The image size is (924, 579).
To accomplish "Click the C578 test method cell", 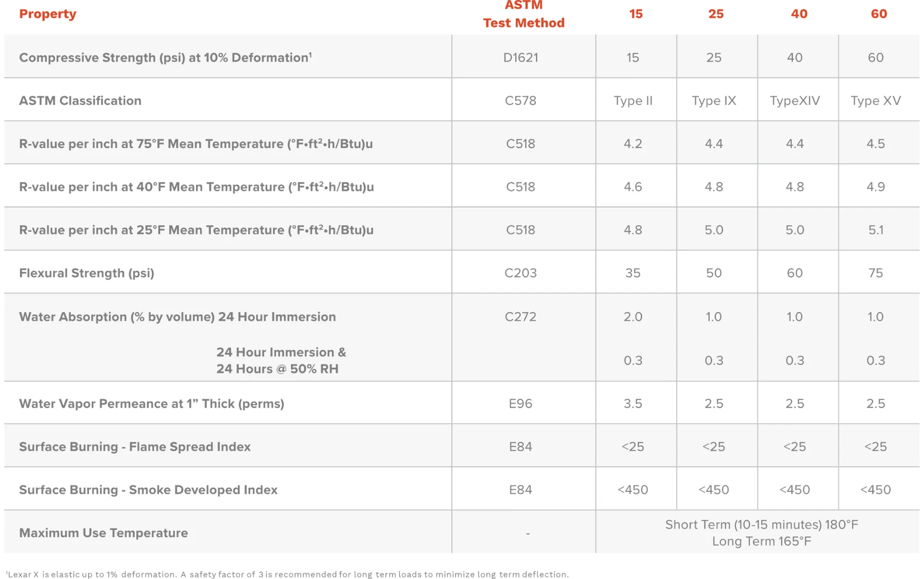I will 521,100.
